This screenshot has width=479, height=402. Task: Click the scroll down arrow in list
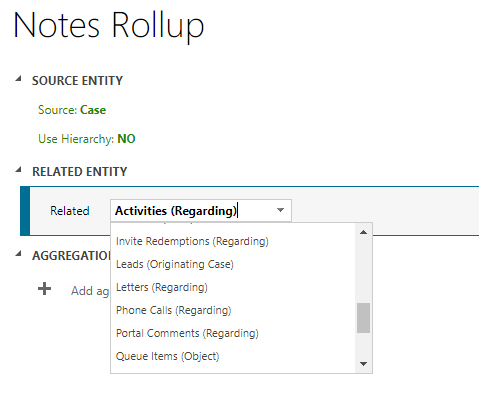click(x=364, y=364)
